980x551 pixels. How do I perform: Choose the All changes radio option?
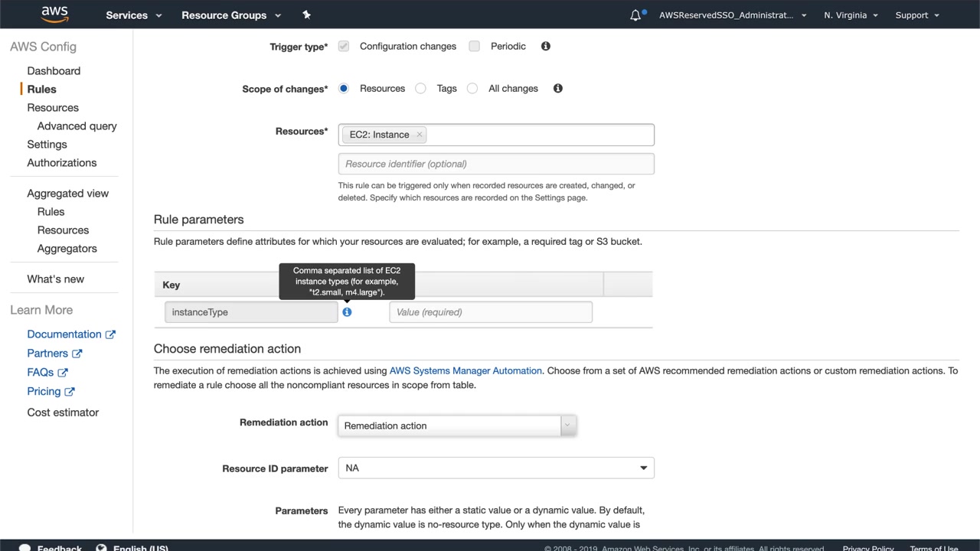click(472, 88)
